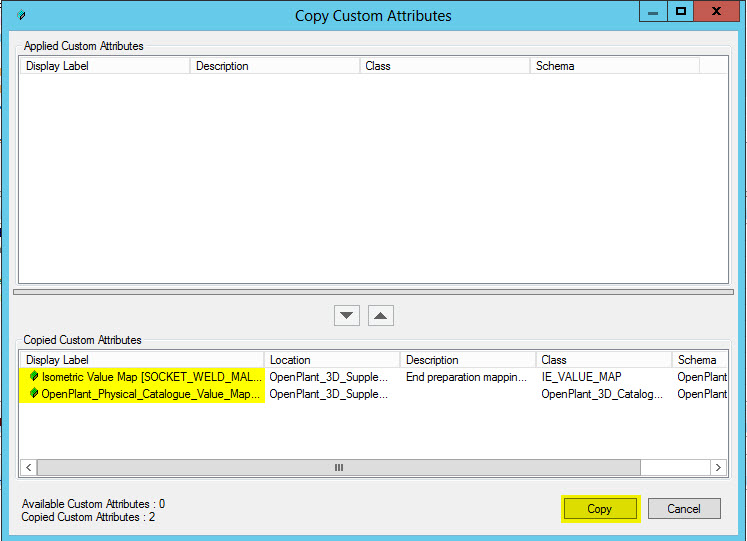The height and width of the screenshot is (541, 747).
Task: Click the OpenPlant_Physical_Catalogue row green icon
Action: (x=34, y=394)
